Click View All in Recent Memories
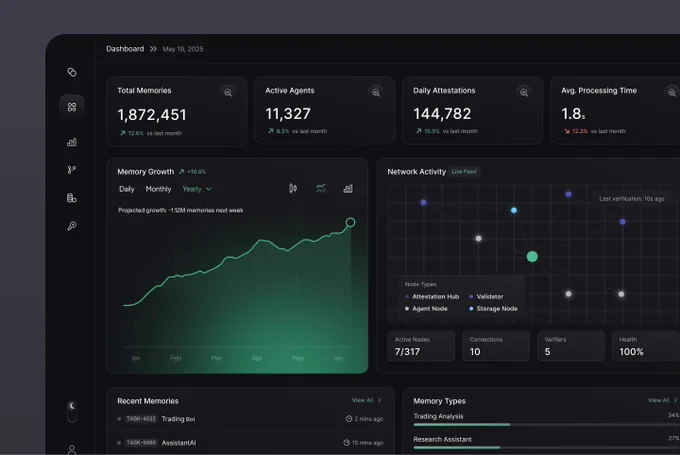Viewport: 680px width, 455px height. point(366,400)
